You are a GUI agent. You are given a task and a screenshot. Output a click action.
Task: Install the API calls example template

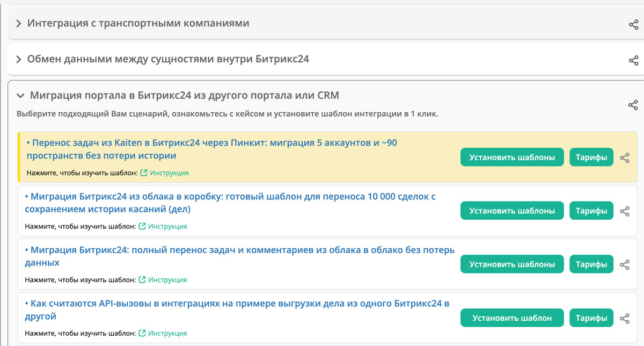point(512,318)
